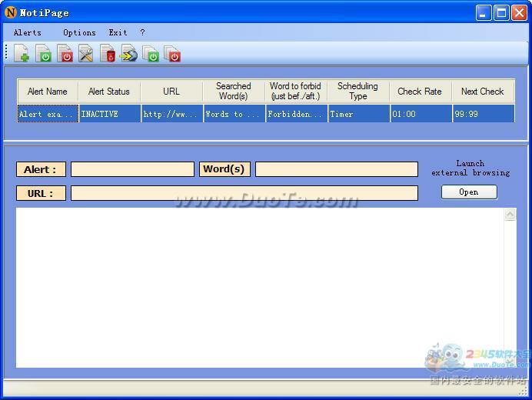Delete alert using red trash bin icon

[x=108, y=53]
